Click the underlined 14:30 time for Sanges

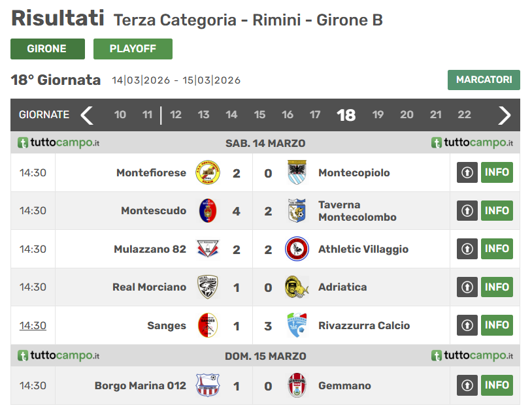coord(33,325)
